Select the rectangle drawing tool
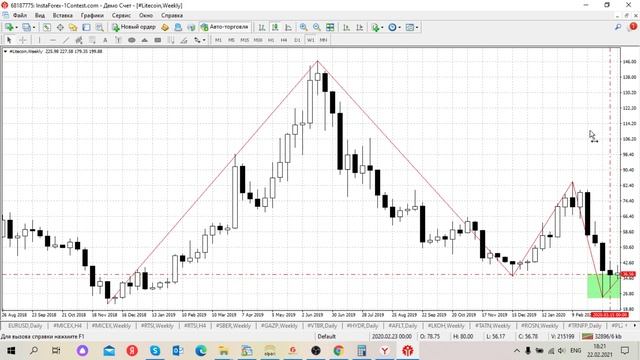 [x=158, y=40]
